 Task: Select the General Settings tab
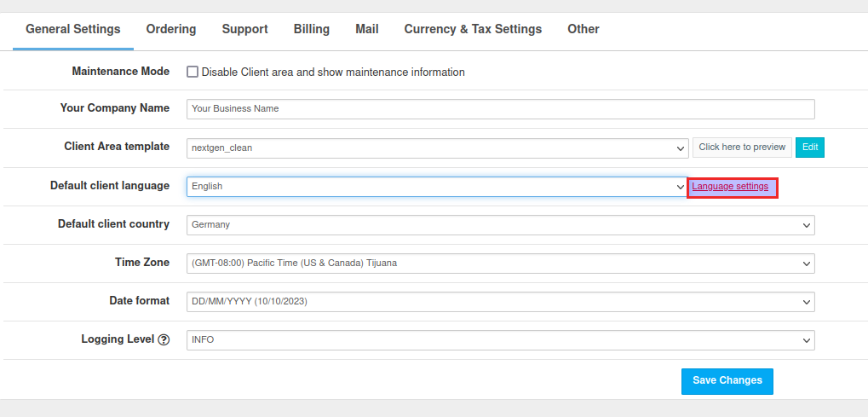[73, 29]
